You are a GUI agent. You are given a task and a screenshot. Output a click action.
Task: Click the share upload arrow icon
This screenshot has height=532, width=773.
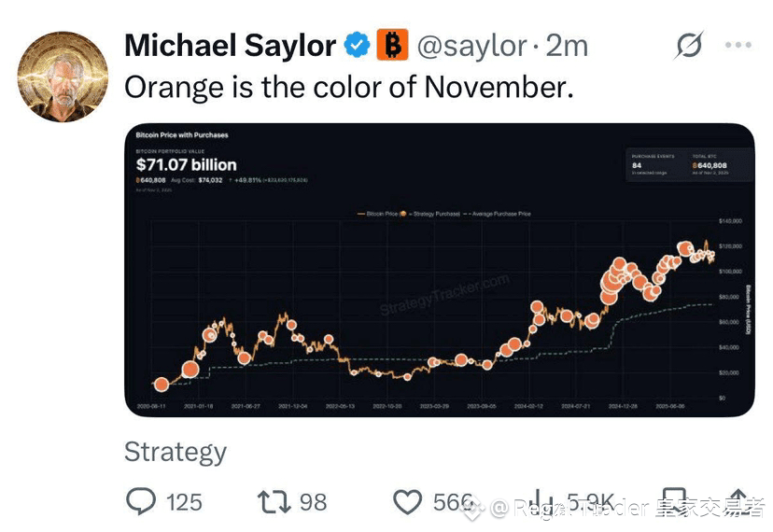coord(738,501)
